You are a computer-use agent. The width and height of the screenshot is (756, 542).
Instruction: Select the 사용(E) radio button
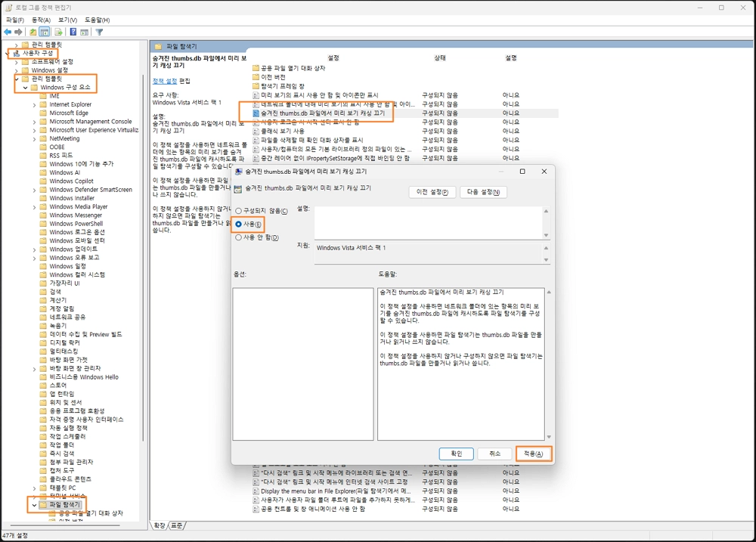[x=239, y=225]
